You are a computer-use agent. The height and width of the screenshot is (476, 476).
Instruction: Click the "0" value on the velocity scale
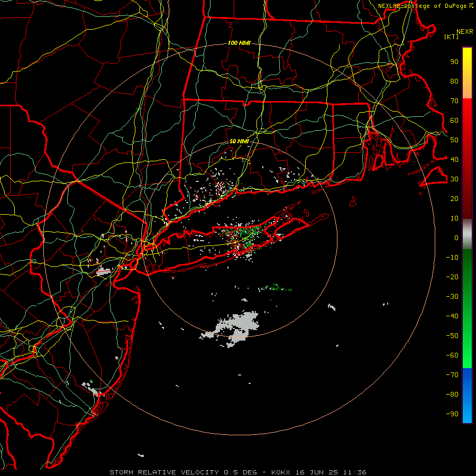coord(456,237)
